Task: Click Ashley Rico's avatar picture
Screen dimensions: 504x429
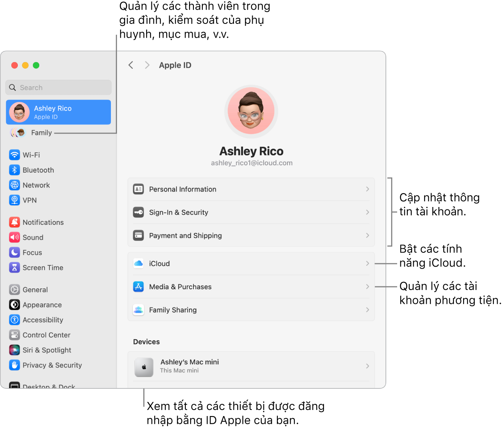Action: (x=251, y=111)
